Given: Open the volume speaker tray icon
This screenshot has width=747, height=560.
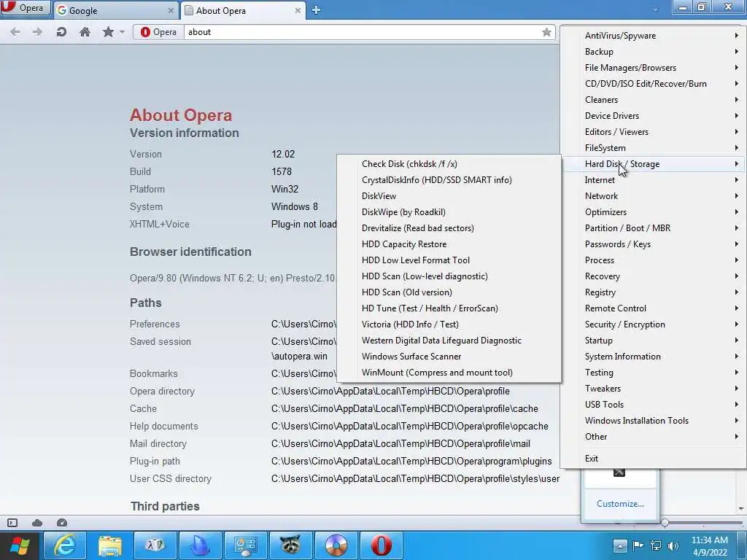Looking at the screenshot, I should [x=673, y=545].
